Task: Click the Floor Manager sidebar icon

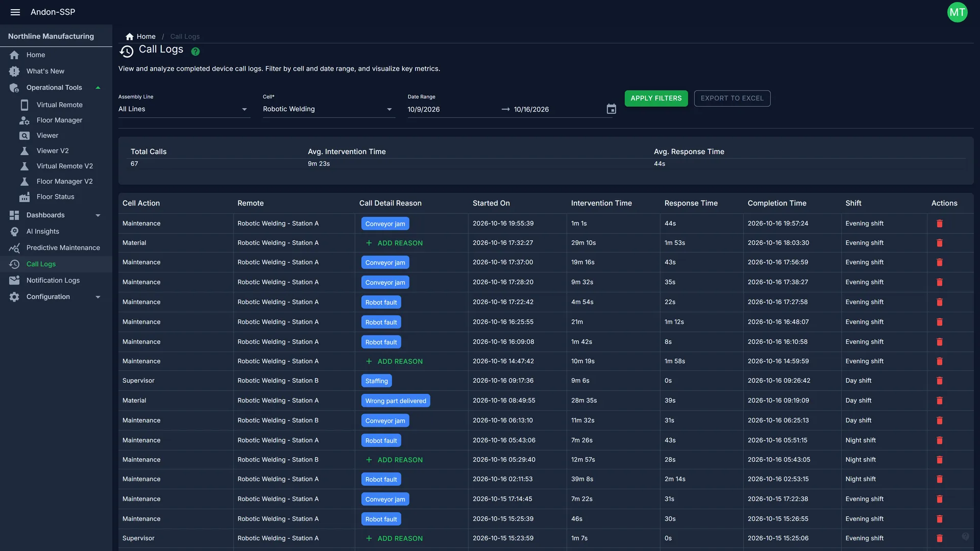Action: click(24, 120)
